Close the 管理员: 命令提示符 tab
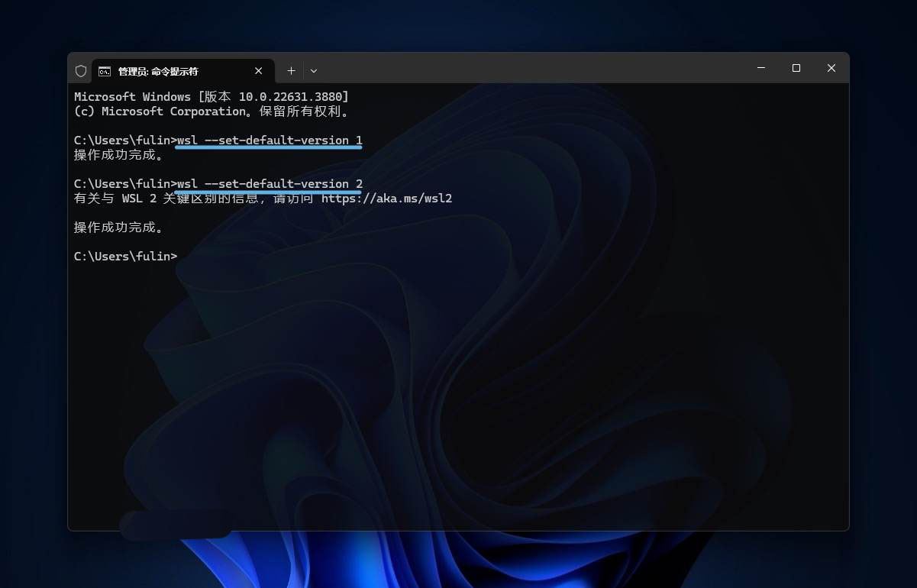The height and width of the screenshot is (588, 917). [x=258, y=70]
